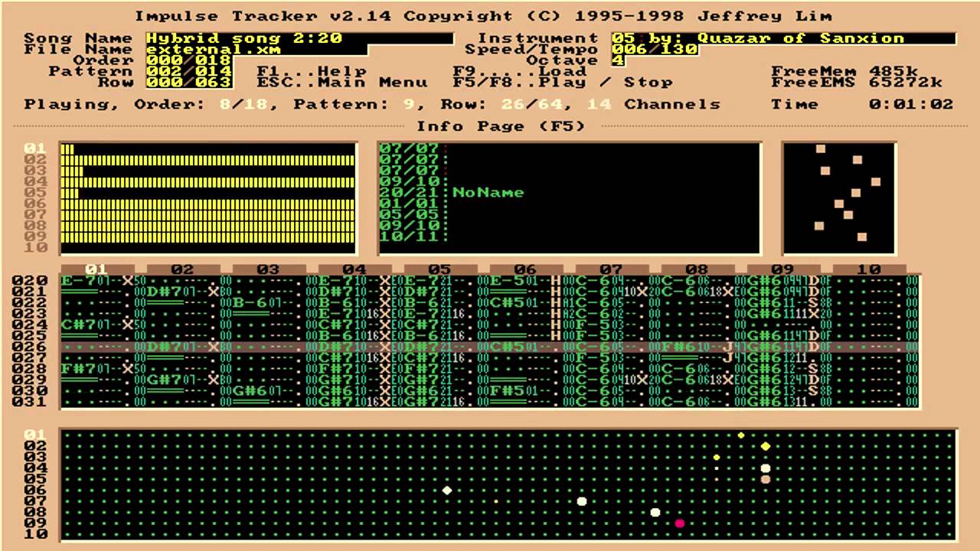Click the "Info Page (F5)" heading
This screenshot has width=980, height=551.
click(x=501, y=126)
